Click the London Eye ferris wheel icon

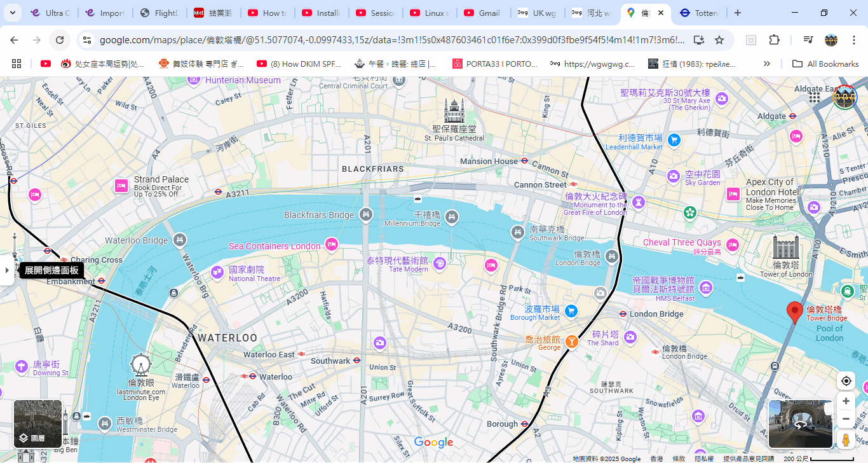click(x=140, y=365)
